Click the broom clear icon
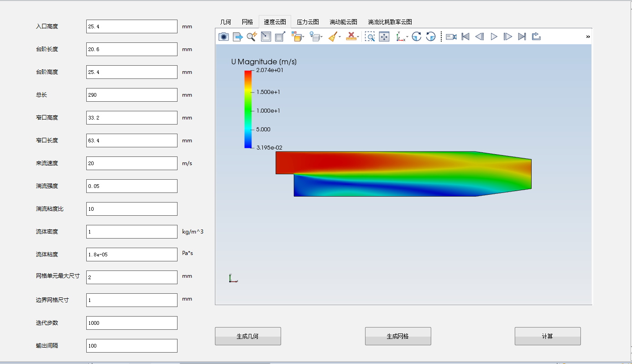 click(x=333, y=36)
